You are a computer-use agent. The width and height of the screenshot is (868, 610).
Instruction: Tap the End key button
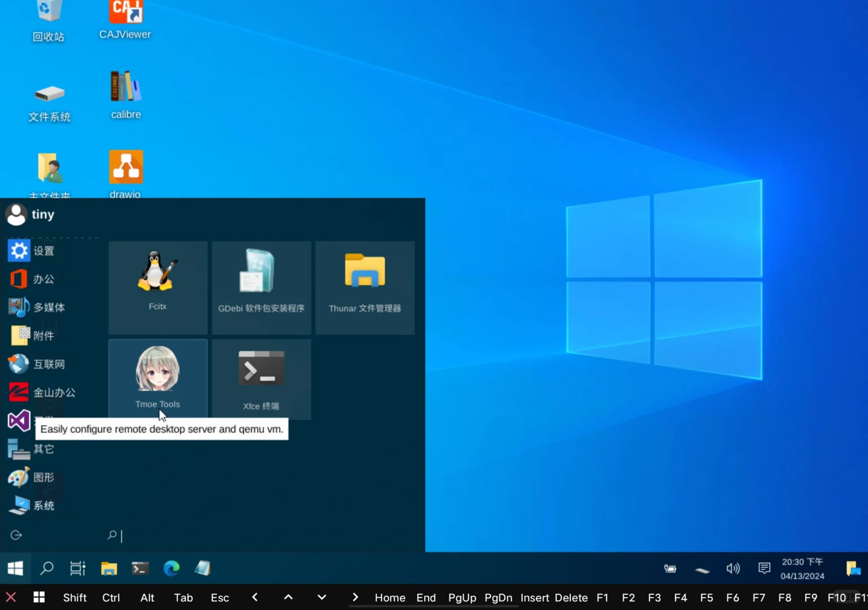pyautogui.click(x=426, y=598)
